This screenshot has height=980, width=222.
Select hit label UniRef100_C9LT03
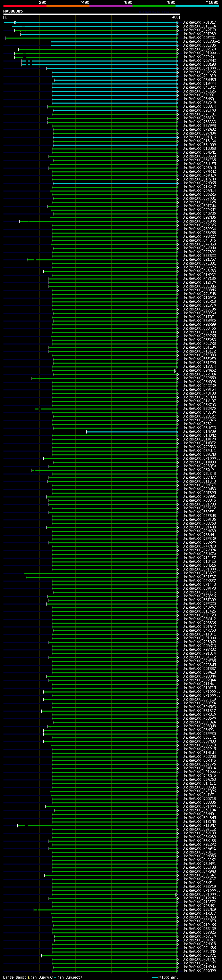199,110
